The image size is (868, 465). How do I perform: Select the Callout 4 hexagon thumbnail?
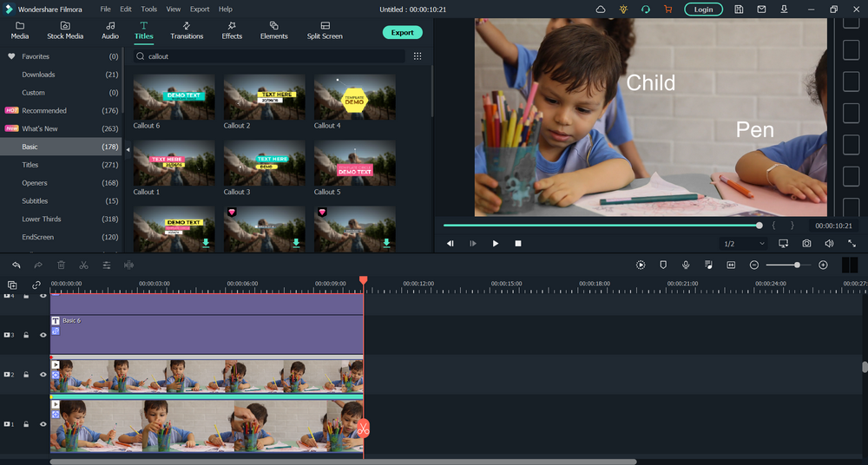[355, 97]
